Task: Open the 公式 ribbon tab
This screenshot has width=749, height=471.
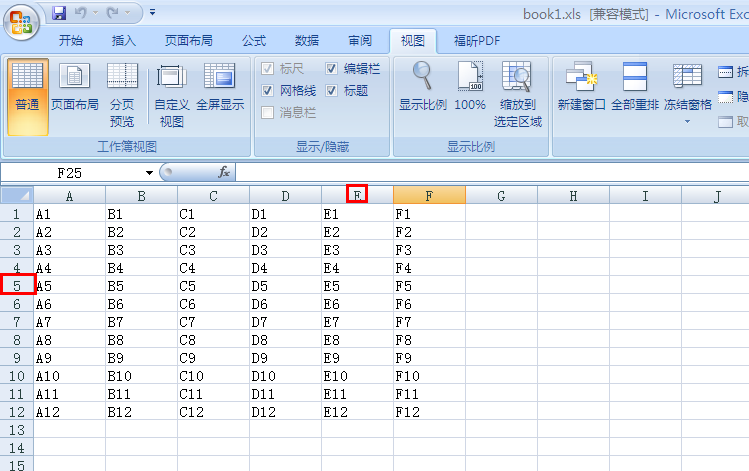Action: 254,41
